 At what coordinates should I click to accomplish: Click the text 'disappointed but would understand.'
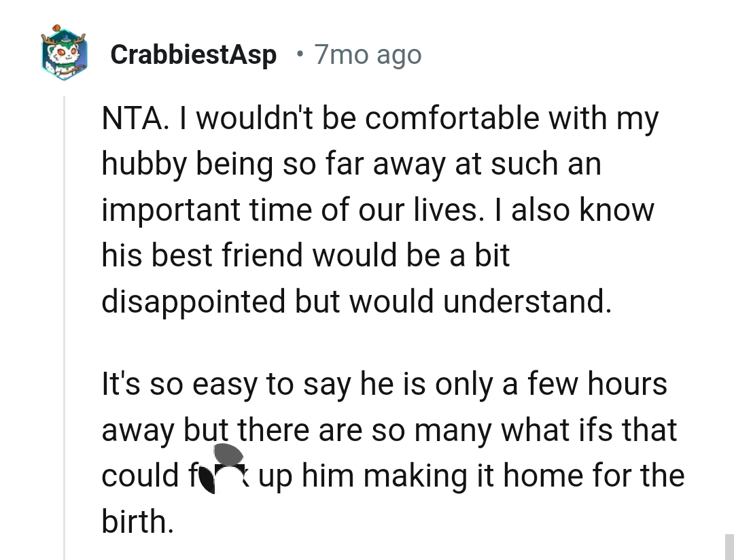[356, 300]
